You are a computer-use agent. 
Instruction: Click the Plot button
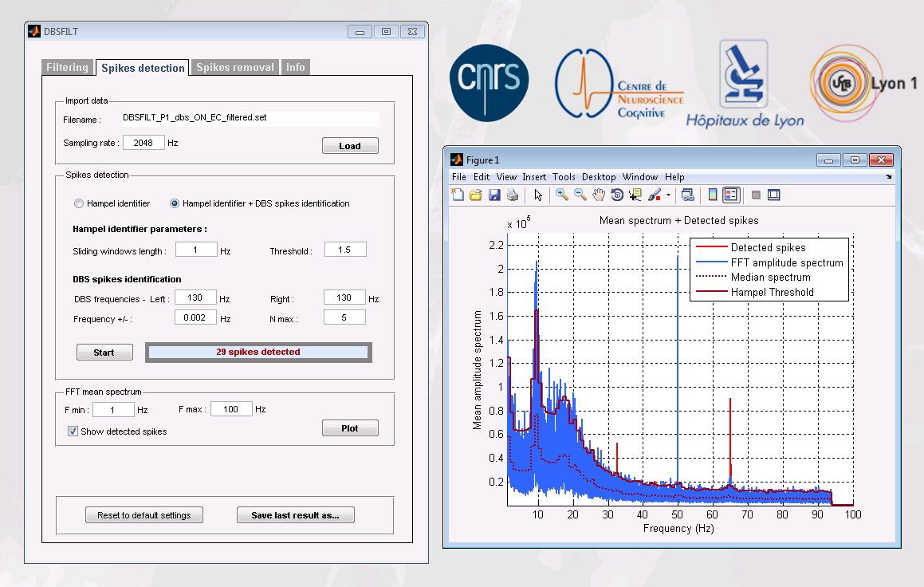click(350, 427)
